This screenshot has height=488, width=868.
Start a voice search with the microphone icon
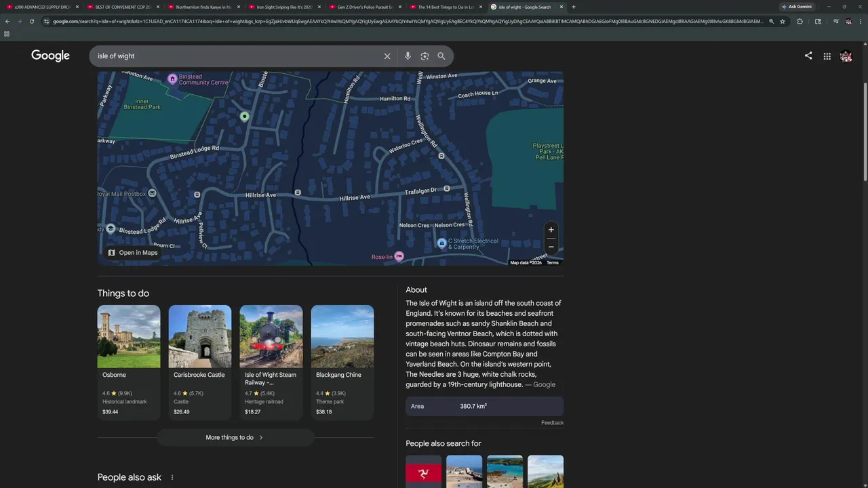(x=408, y=56)
